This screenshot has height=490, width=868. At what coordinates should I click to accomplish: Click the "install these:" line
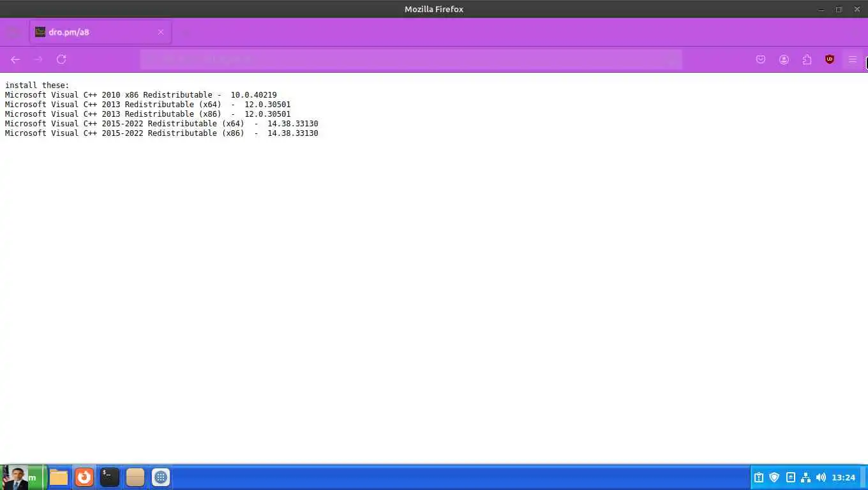click(x=37, y=85)
